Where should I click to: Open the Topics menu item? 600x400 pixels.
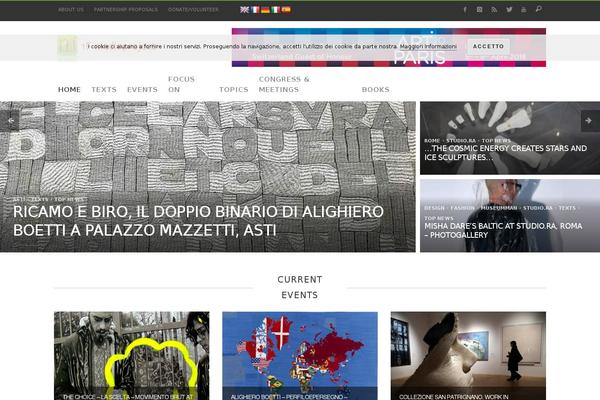[234, 90]
